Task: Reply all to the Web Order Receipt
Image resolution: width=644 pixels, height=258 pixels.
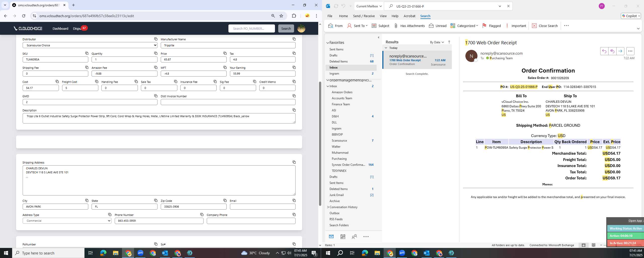Action: pyautogui.click(x=612, y=51)
